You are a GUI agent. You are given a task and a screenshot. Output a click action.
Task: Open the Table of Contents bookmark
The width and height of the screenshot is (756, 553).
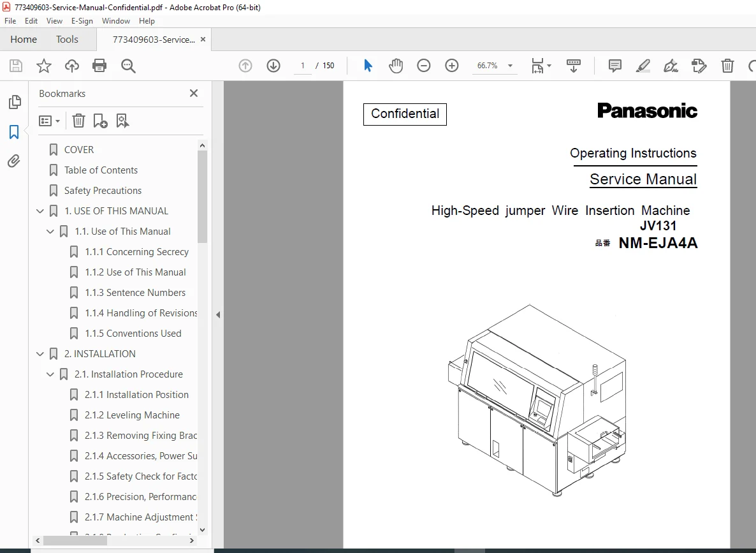click(x=101, y=170)
